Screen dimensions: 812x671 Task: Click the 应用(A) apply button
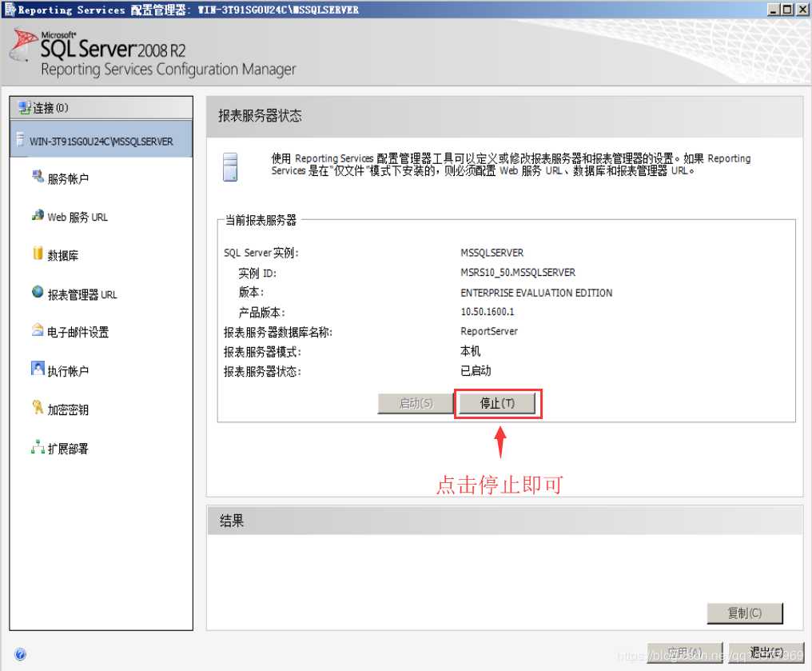click(684, 653)
